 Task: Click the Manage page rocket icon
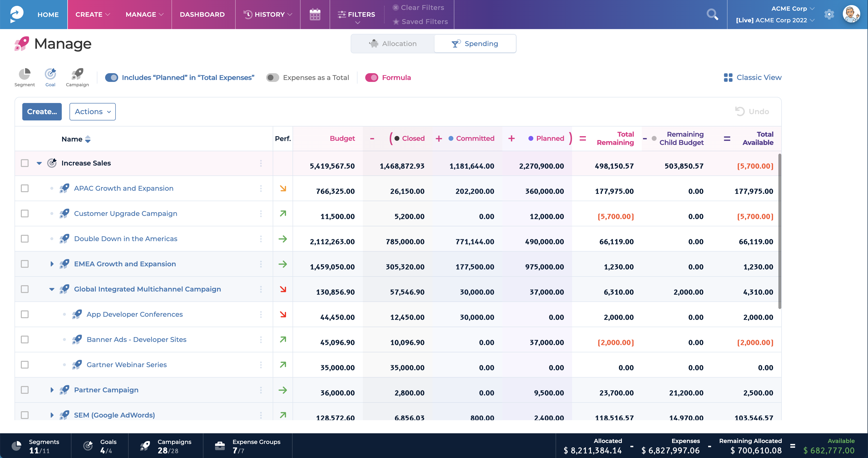(x=22, y=44)
